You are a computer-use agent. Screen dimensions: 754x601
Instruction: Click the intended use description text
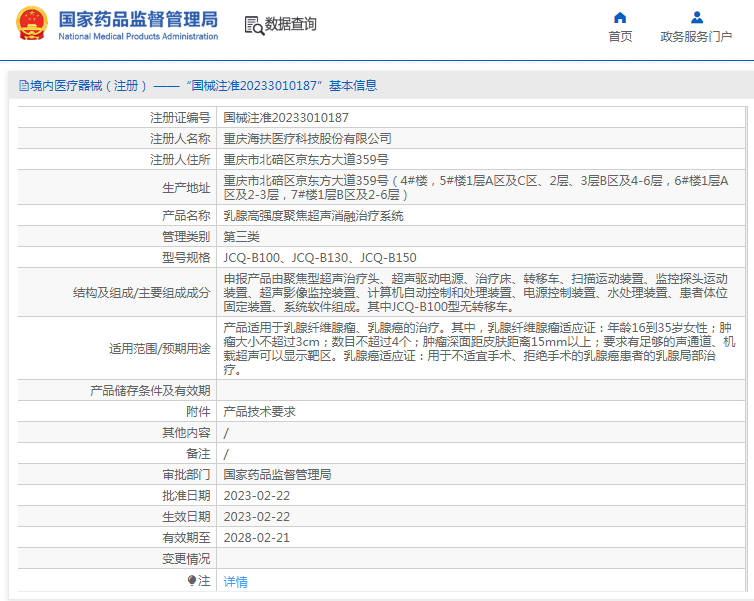pyautogui.click(x=479, y=349)
